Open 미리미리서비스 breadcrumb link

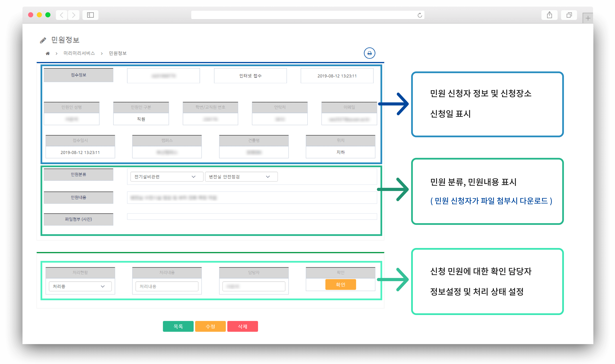[x=79, y=53]
